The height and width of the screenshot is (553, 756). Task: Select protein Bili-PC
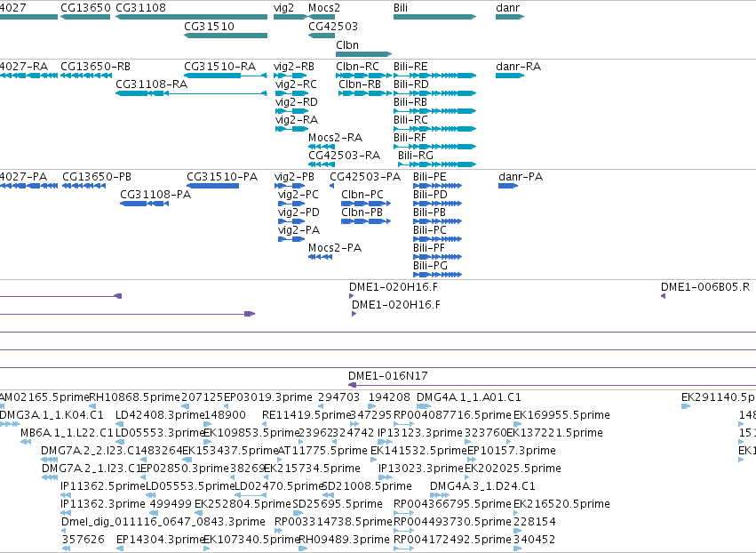coord(438,239)
